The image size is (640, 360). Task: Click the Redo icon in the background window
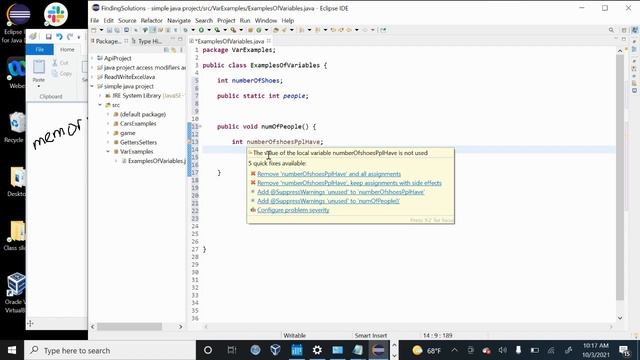[70, 37]
